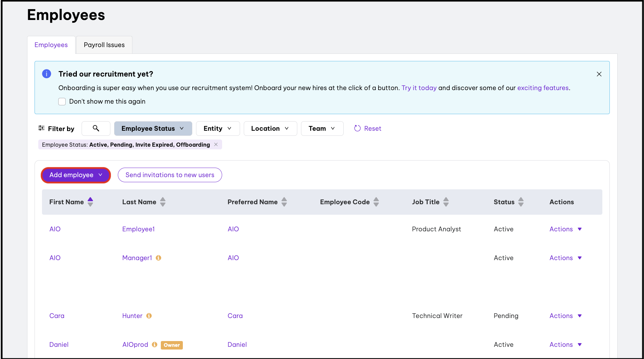Click the search magnifier filter icon
The width and height of the screenshot is (644, 359).
(x=96, y=128)
